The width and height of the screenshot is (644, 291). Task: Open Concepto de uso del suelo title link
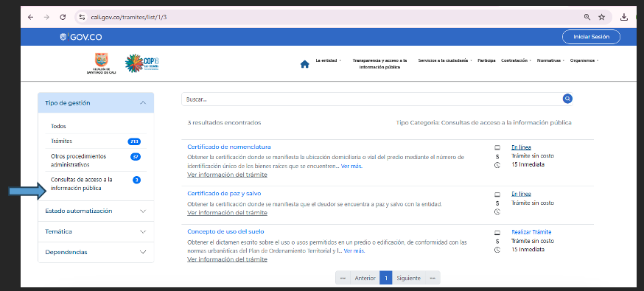point(225,231)
